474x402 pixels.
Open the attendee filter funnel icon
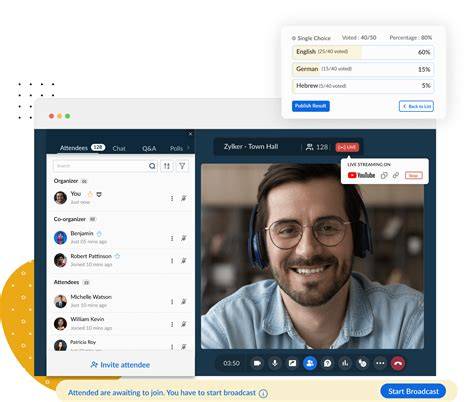click(x=182, y=166)
